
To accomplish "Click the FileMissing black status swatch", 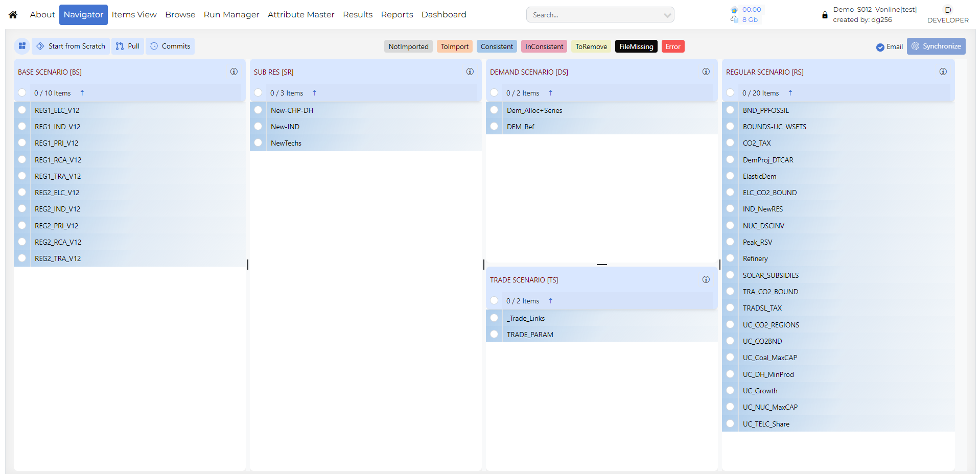I will tap(636, 46).
